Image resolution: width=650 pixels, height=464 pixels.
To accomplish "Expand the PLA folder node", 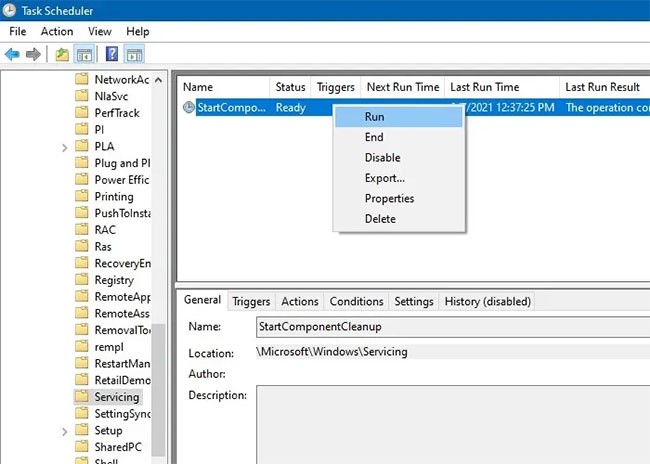I will coord(65,146).
